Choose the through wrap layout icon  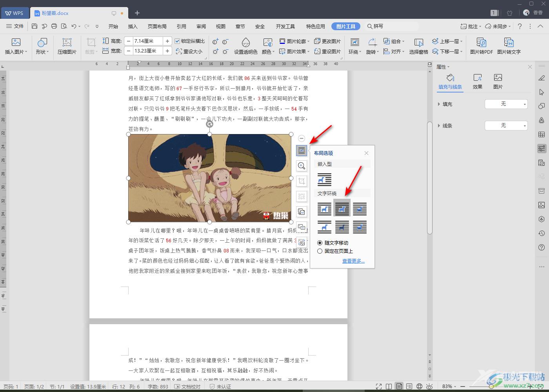pyautogui.click(x=360, y=209)
